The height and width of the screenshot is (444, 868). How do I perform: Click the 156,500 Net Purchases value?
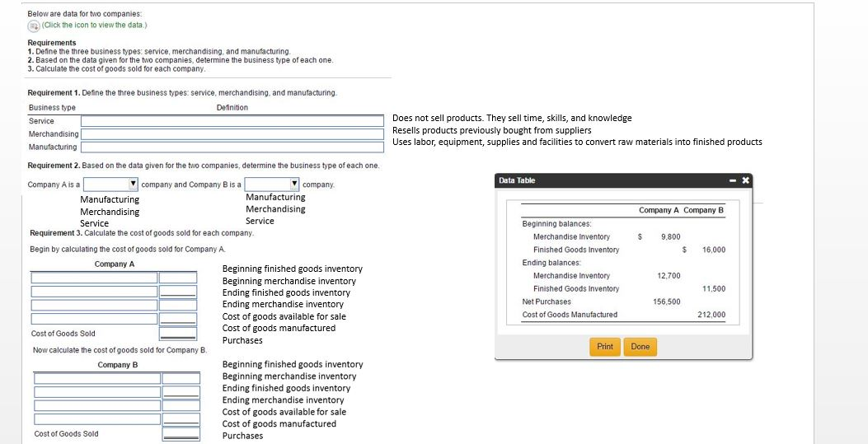pyautogui.click(x=667, y=301)
